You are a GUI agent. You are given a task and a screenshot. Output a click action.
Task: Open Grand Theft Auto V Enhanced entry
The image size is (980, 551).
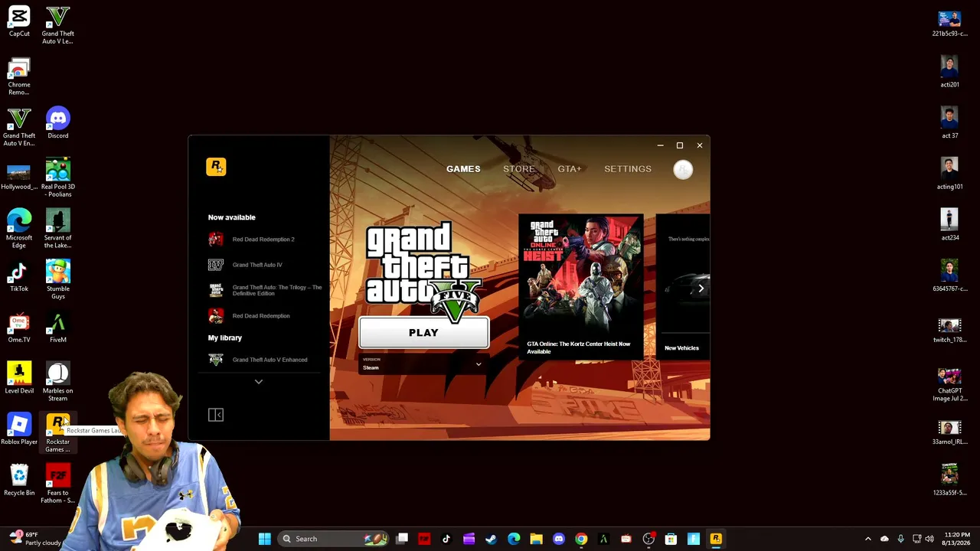coord(269,360)
